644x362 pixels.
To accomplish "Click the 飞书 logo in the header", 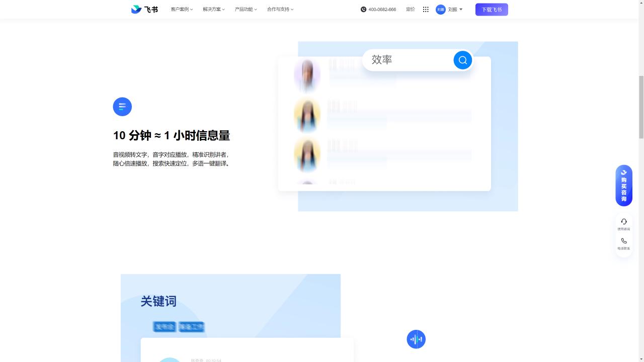I will pyautogui.click(x=144, y=9).
